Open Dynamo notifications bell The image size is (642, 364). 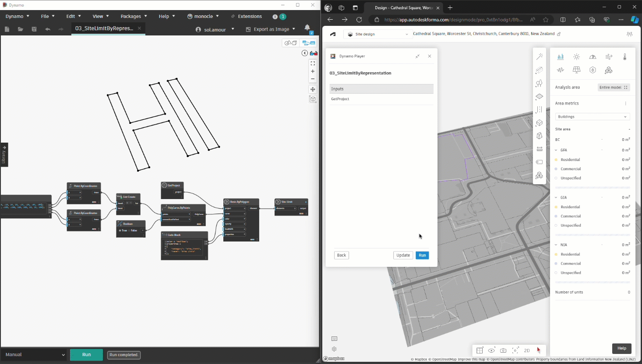click(307, 28)
